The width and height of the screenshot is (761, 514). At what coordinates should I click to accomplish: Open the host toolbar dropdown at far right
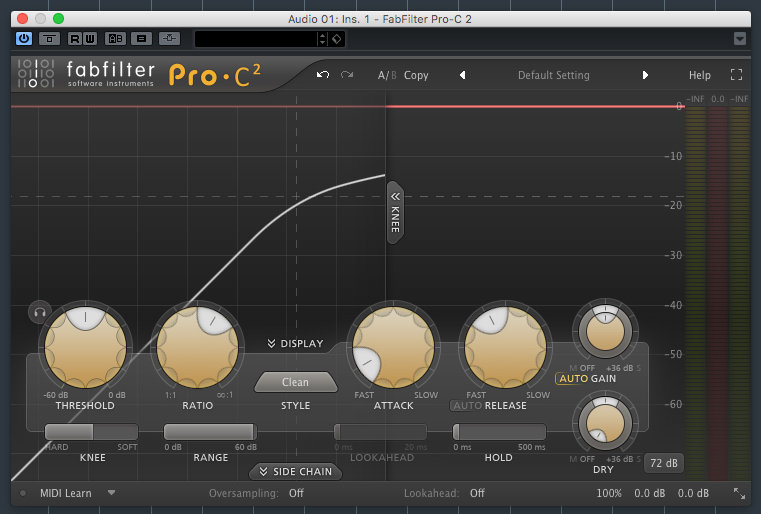740,38
